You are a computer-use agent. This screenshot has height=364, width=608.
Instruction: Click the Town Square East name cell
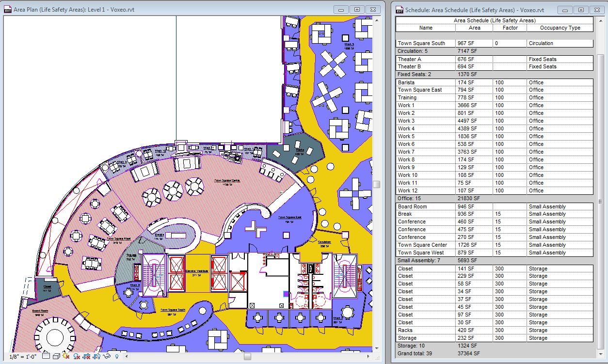426,90
